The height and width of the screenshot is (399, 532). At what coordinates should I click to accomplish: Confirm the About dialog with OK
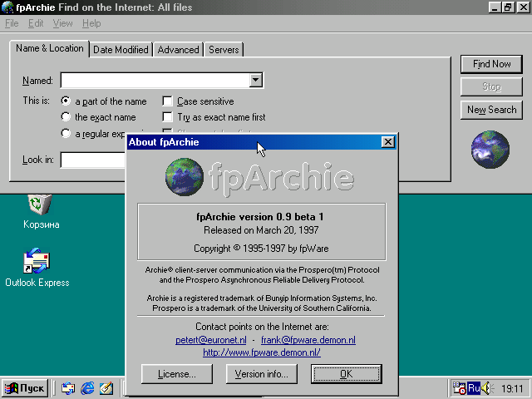[x=347, y=374]
